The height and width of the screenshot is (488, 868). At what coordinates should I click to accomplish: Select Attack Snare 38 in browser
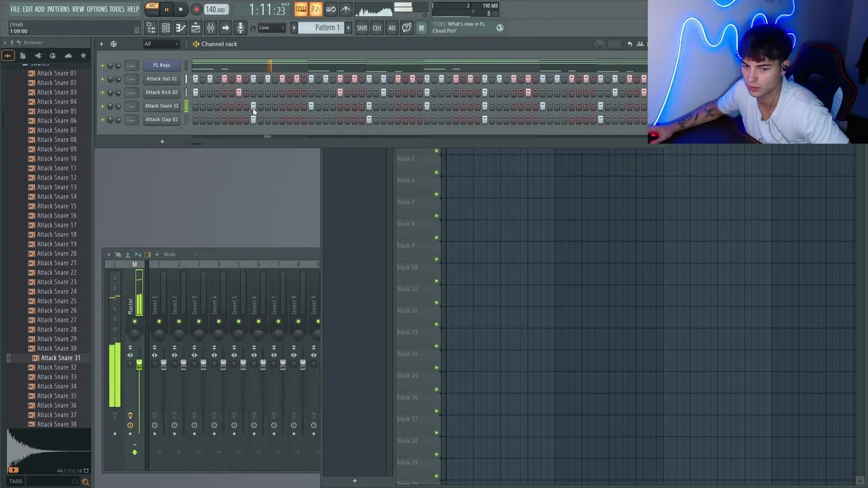tap(52, 424)
